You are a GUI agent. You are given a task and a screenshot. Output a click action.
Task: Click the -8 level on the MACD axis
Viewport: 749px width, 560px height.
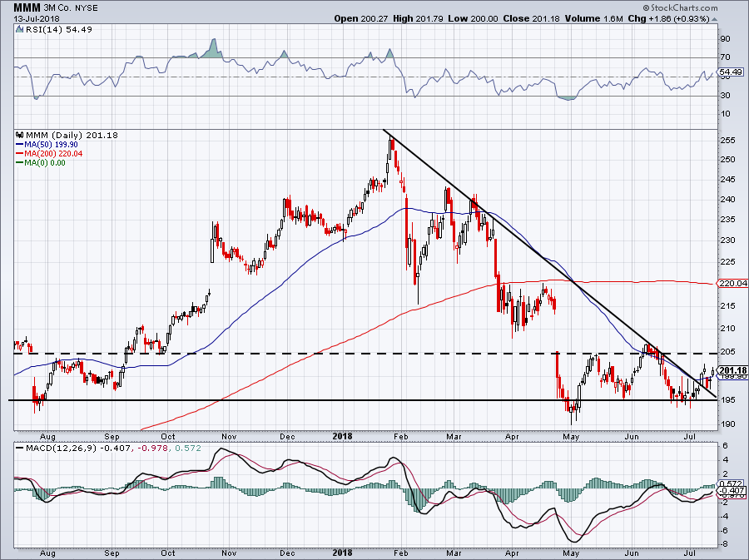724,544
